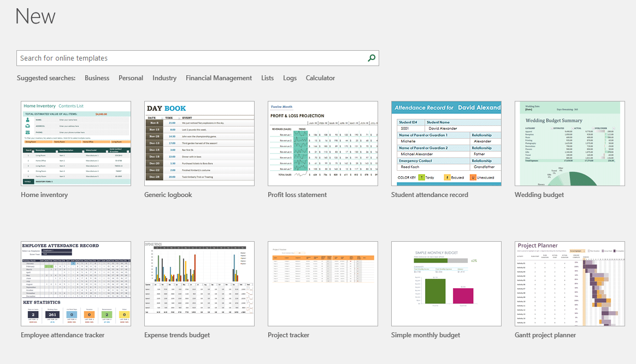Open the Industry suggested search
636x364 pixels.
click(x=164, y=77)
